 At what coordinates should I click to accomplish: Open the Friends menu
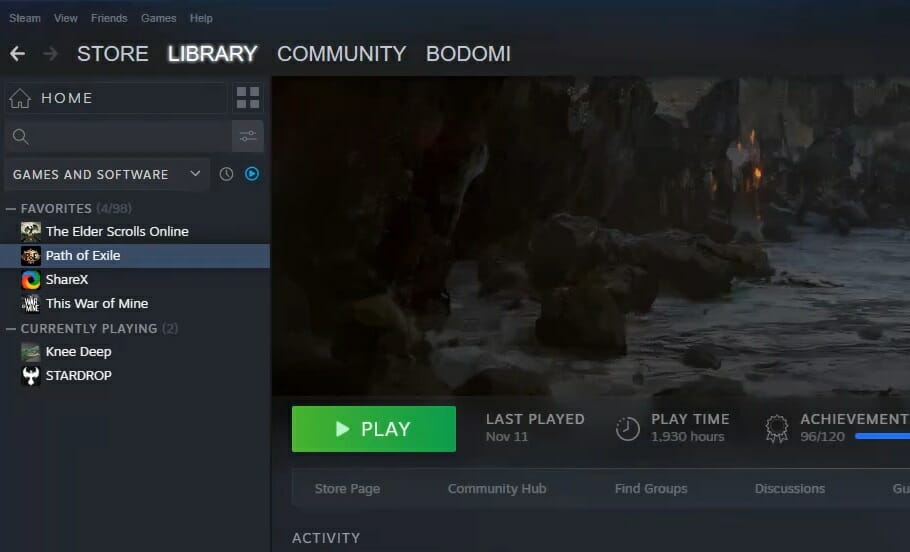click(109, 18)
